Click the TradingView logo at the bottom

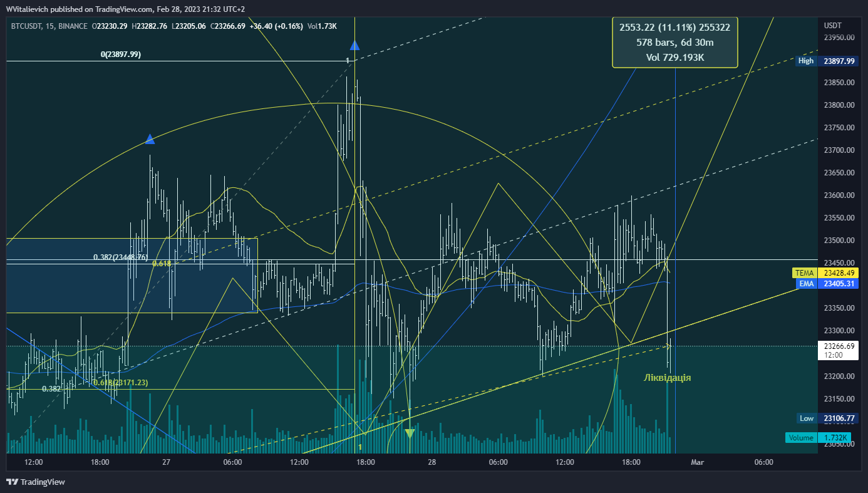(35, 482)
